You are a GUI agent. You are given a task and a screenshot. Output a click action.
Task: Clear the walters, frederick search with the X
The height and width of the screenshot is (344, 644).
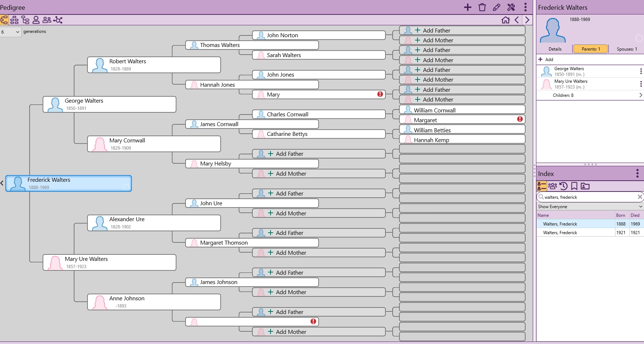tap(640, 197)
